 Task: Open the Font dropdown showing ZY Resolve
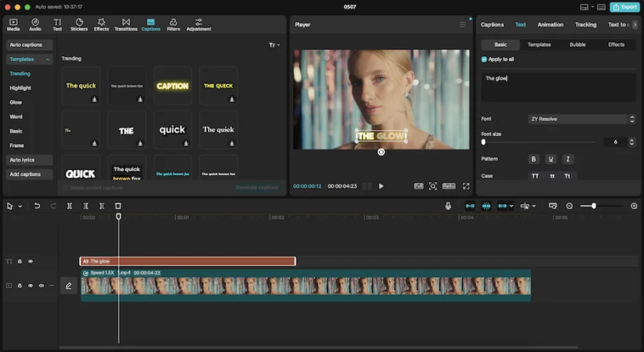578,119
